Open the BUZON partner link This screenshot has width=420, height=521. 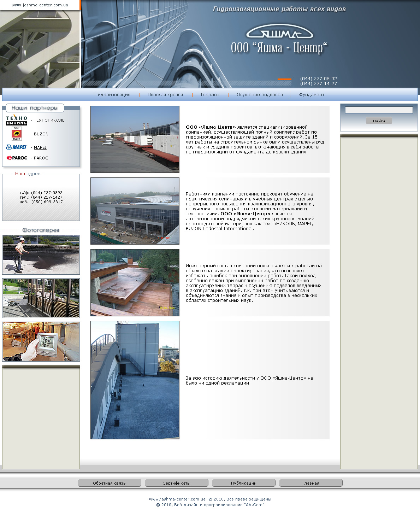[41, 134]
